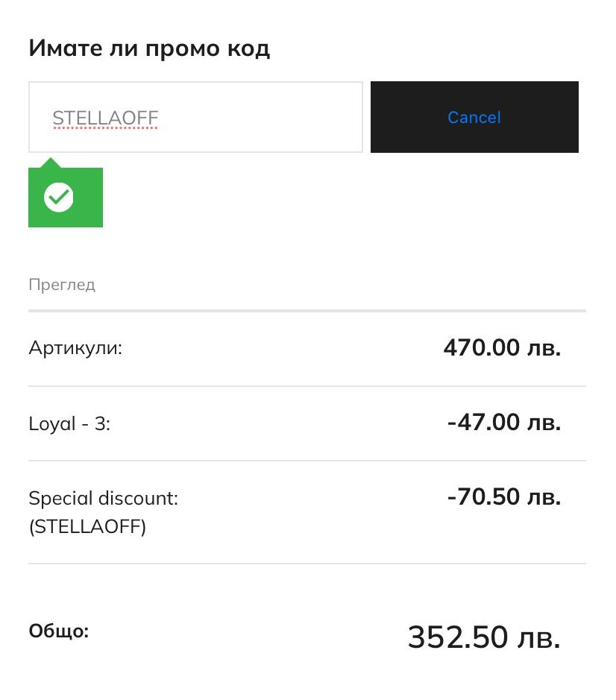Click the pointer arrow atop the green box

point(50,163)
